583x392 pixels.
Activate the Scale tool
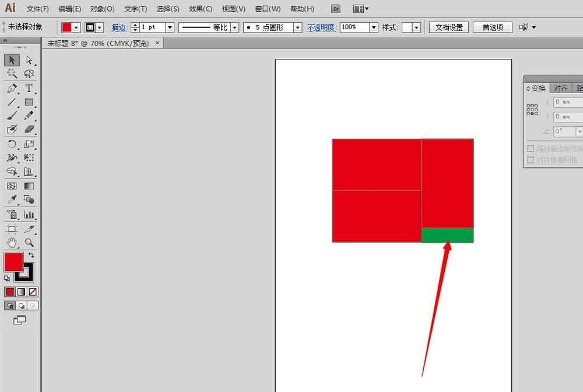click(x=29, y=144)
